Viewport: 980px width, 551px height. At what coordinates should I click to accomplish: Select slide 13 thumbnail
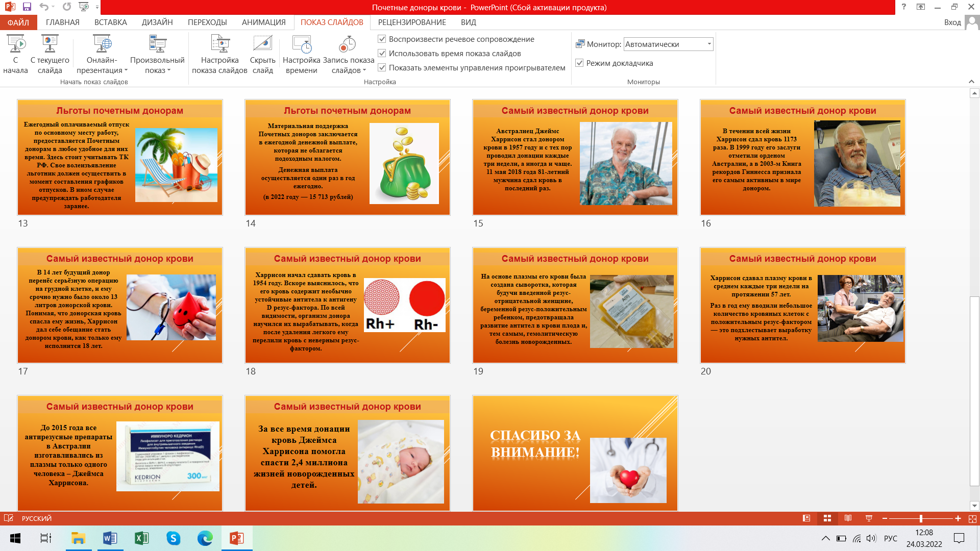(x=120, y=157)
